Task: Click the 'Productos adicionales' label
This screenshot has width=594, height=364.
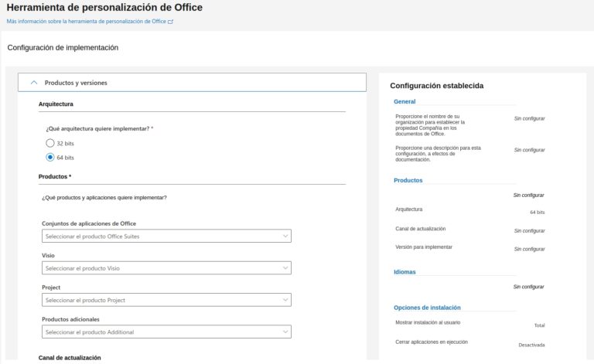Action: click(70, 319)
